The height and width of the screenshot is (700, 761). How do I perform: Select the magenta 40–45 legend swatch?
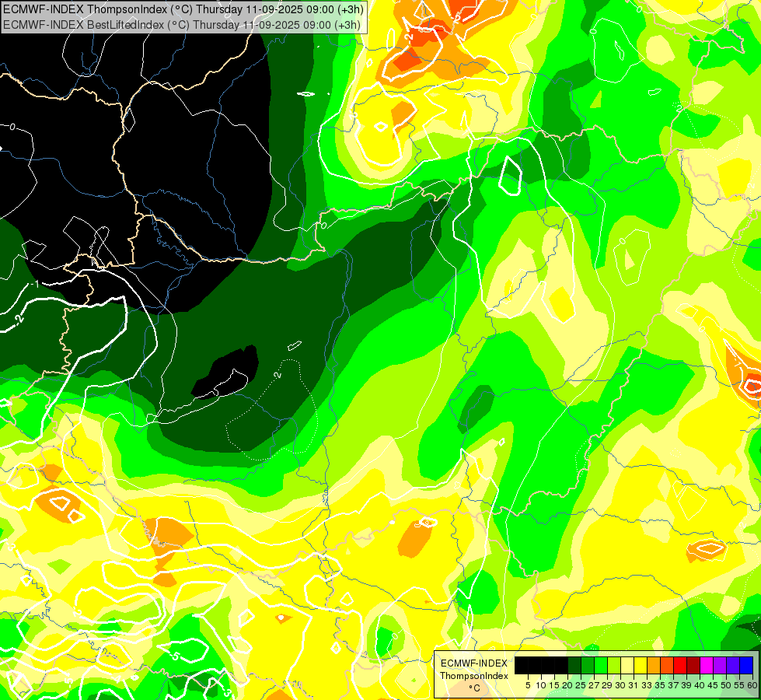coord(707,666)
